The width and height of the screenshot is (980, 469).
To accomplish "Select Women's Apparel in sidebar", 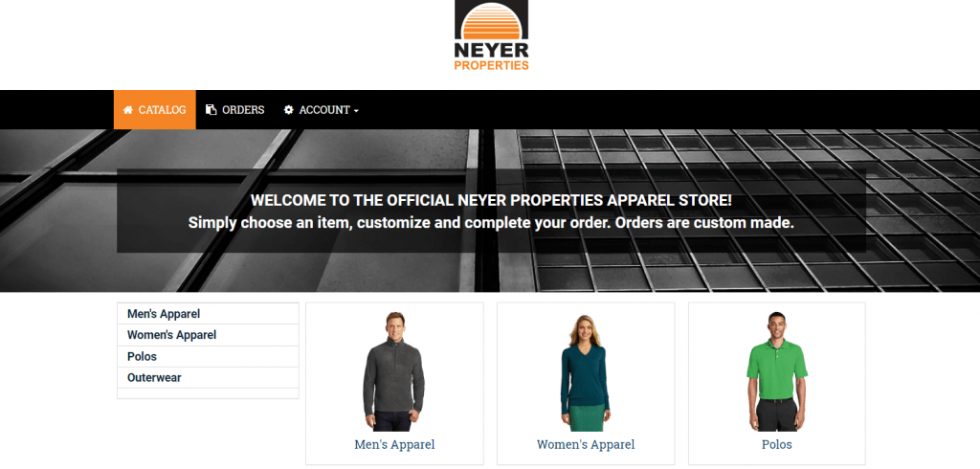I will point(208,335).
